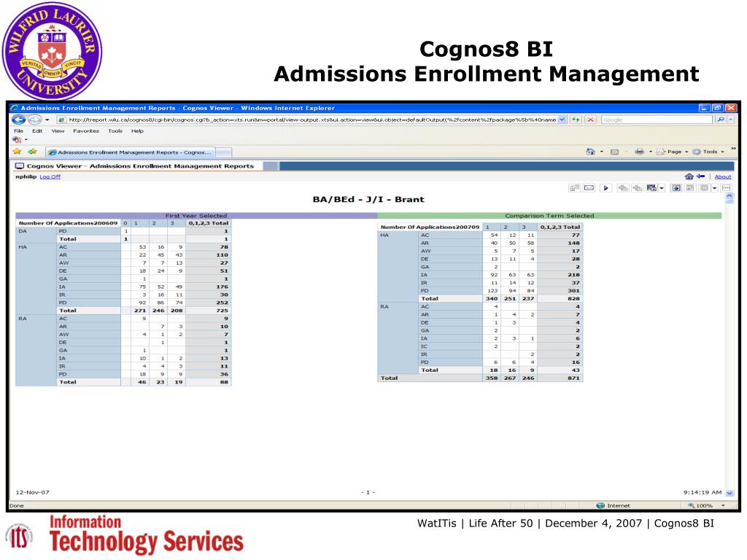Open the Favorites menu
Image resolution: width=747 pixels, height=560 pixels.
86,131
